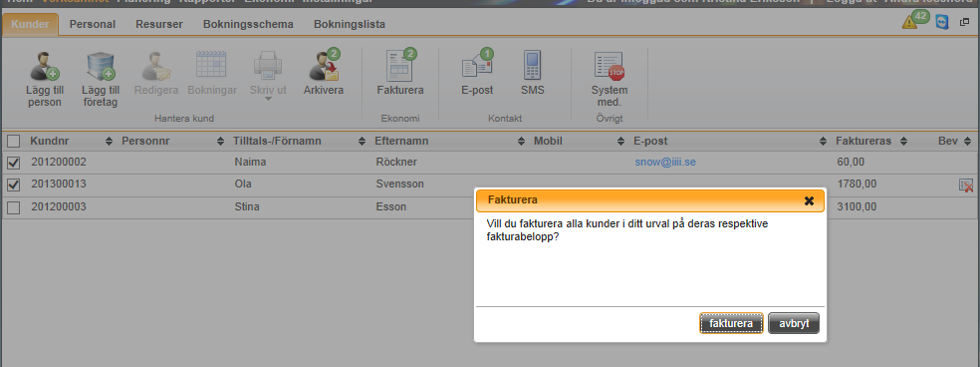The width and height of the screenshot is (980, 367).
Task: Click the first name Stina
Action: click(247, 206)
